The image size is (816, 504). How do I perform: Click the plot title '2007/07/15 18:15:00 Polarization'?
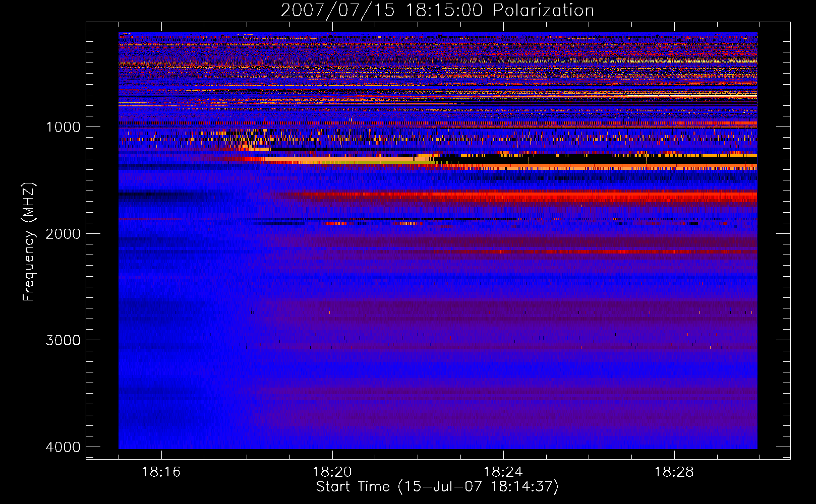pyautogui.click(x=437, y=10)
